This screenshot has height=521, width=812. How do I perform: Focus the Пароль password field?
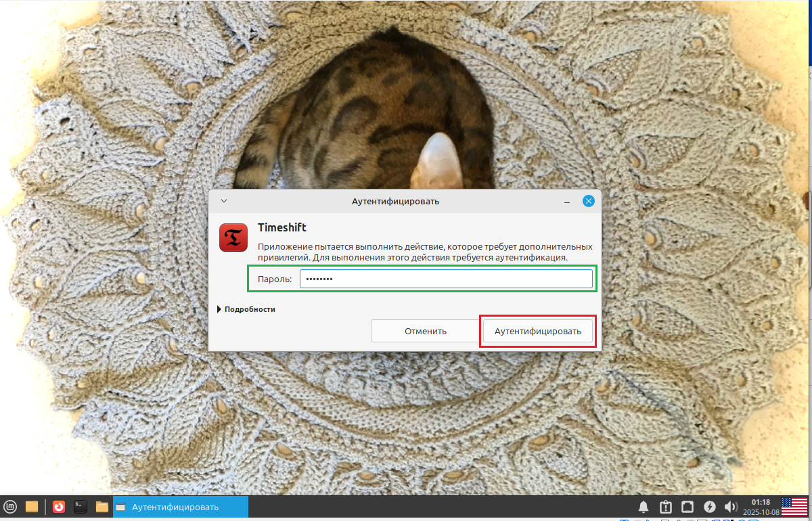pos(446,279)
